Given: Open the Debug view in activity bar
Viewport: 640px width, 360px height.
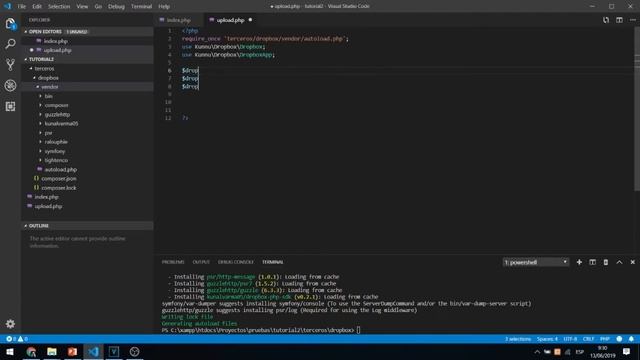Looking at the screenshot, I should pyautogui.click(x=10, y=85).
